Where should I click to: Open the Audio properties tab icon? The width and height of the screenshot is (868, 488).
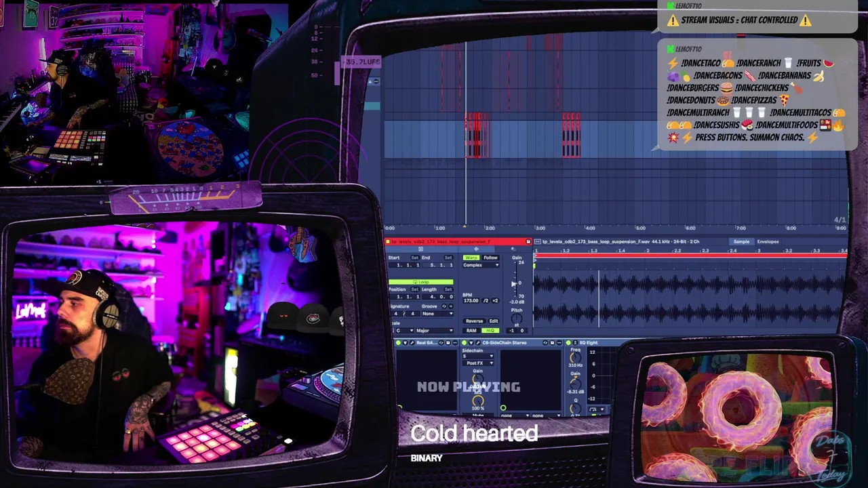[477, 249]
